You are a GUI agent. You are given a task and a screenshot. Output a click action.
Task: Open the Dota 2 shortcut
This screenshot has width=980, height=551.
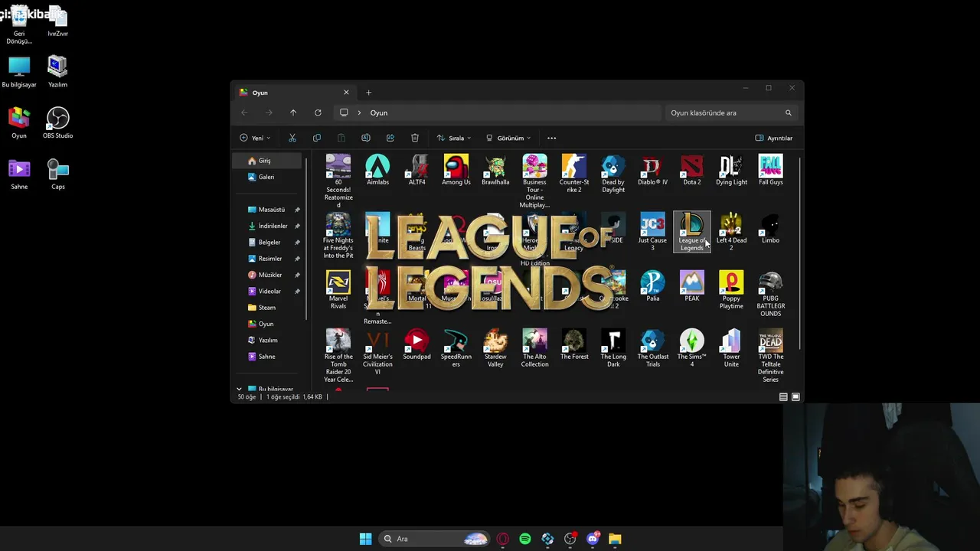(x=692, y=171)
